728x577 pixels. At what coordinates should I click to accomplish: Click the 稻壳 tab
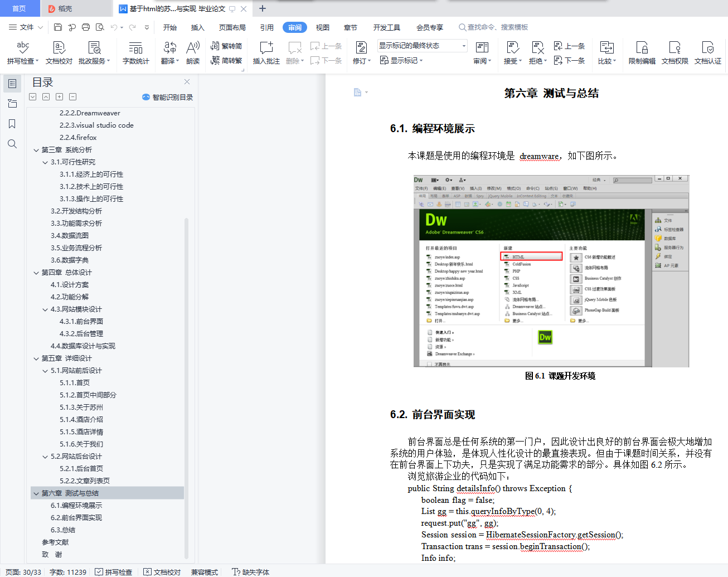(x=75, y=8)
